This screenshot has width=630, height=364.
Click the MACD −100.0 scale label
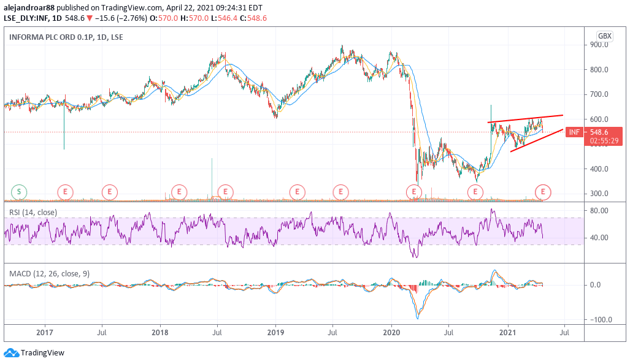pyautogui.click(x=601, y=320)
